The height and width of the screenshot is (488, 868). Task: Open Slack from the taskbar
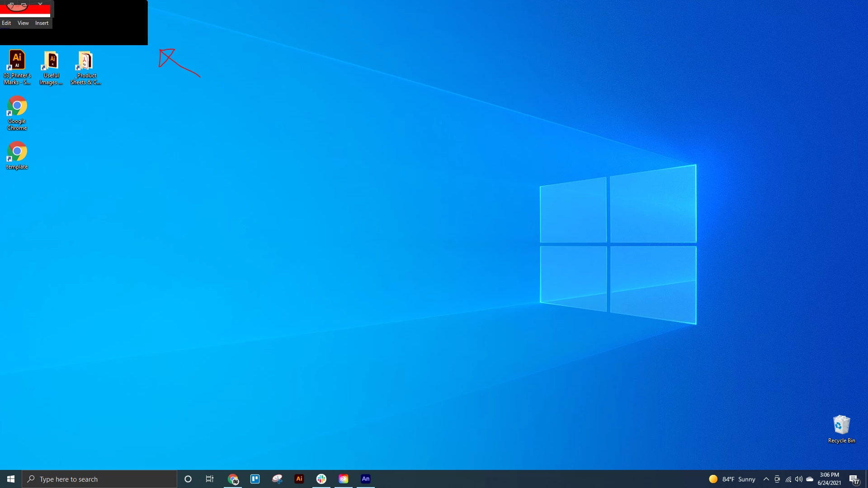[321, 479]
